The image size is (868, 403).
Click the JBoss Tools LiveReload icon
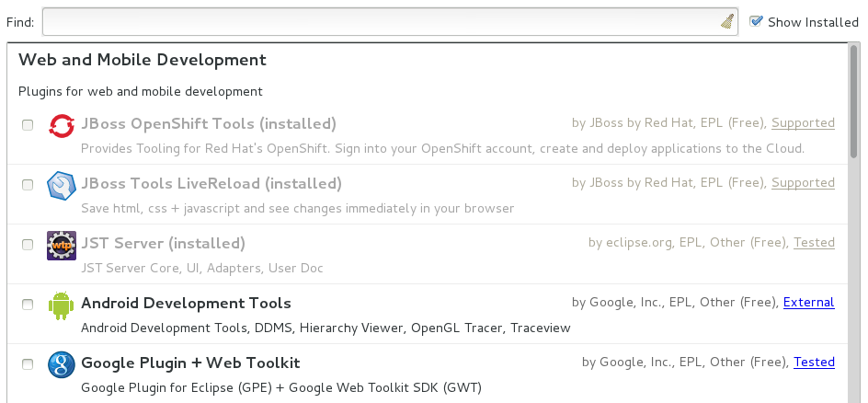pos(61,185)
